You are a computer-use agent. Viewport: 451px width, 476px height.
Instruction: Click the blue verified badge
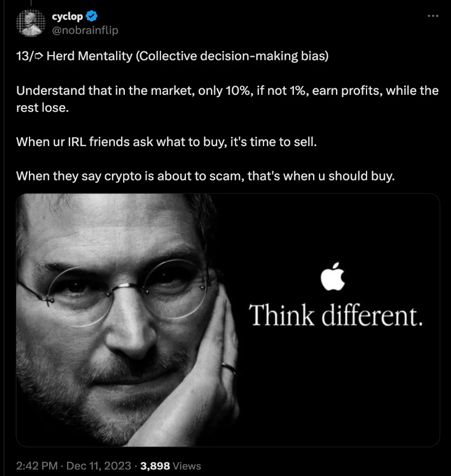click(x=92, y=16)
